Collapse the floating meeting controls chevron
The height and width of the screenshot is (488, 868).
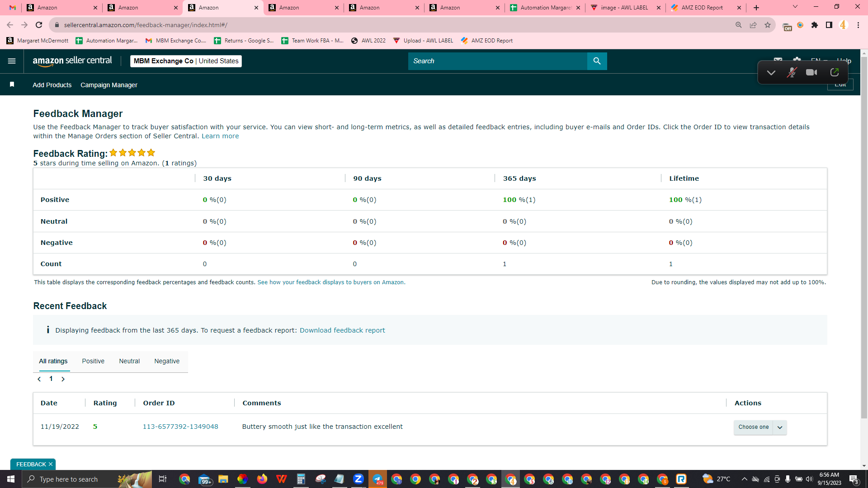point(771,73)
